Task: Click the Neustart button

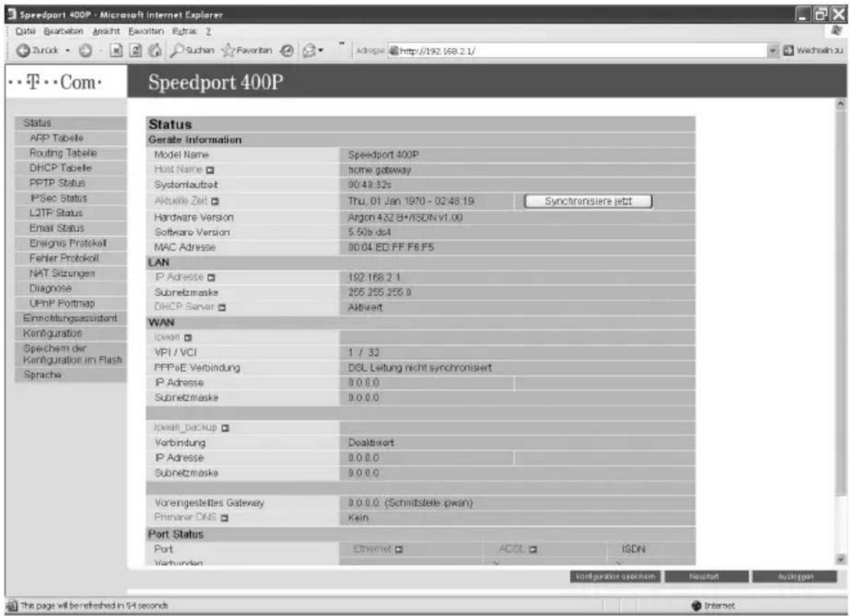Action: [706, 576]
